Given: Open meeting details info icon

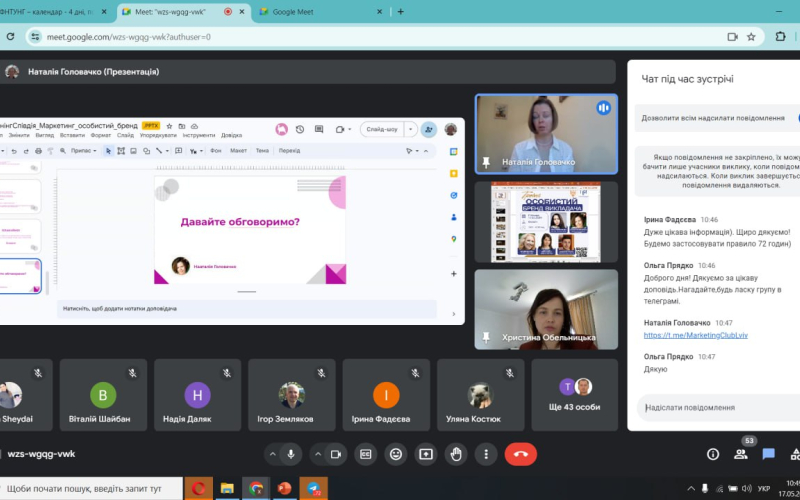Looking at the screenshot, I should (713, 454).
